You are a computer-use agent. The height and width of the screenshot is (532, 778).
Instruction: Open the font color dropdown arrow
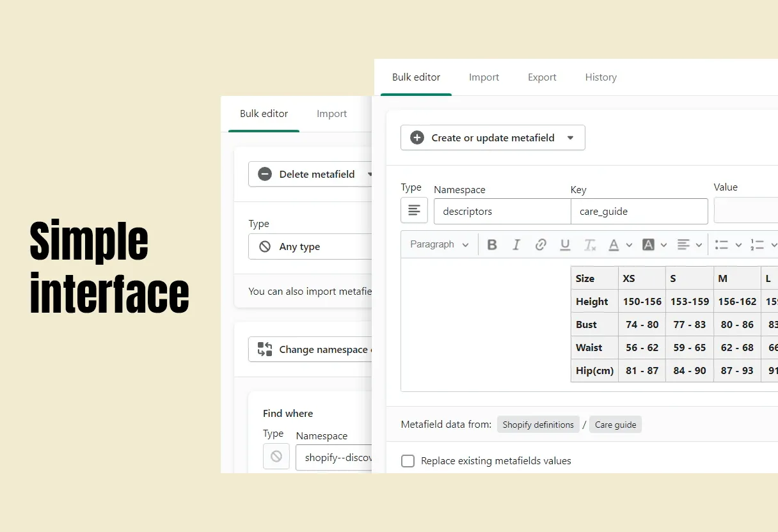(629, 245)
